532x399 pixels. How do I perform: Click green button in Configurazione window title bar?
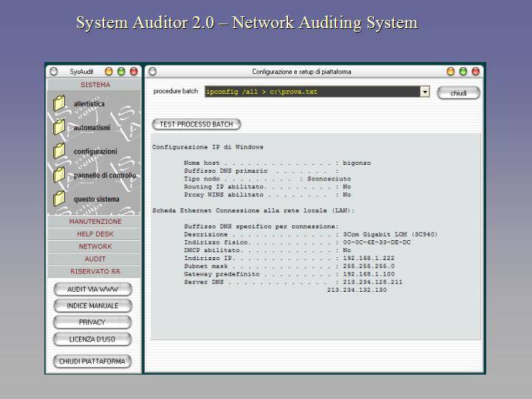(x=463, y=72)
